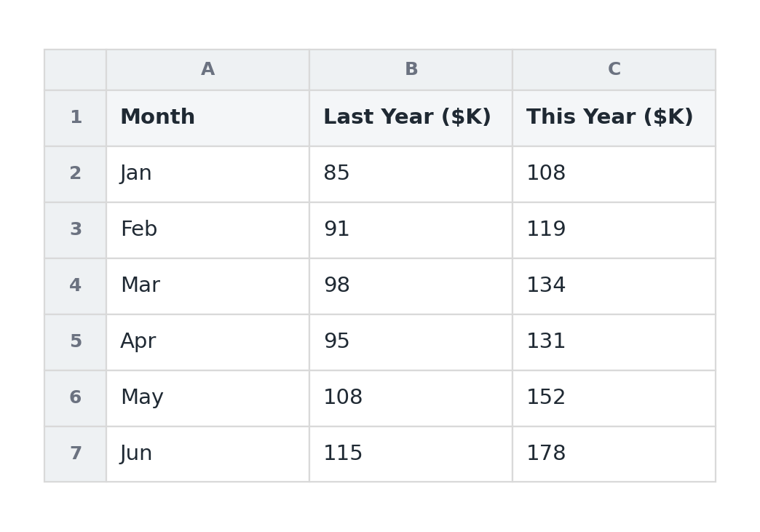Select column C header
Screen dimensions: 760x532
point(614,69)
